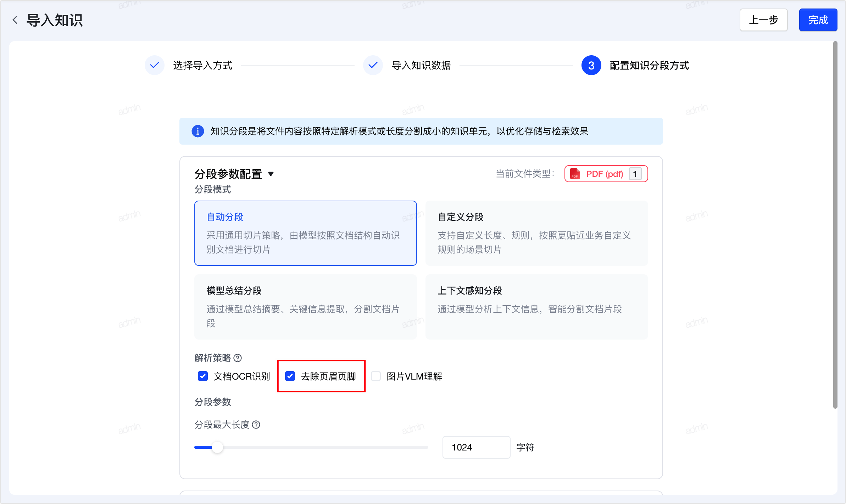The image size is (846, 504).
Task: Click the red PDF file icon
Action: coord(575,174)
